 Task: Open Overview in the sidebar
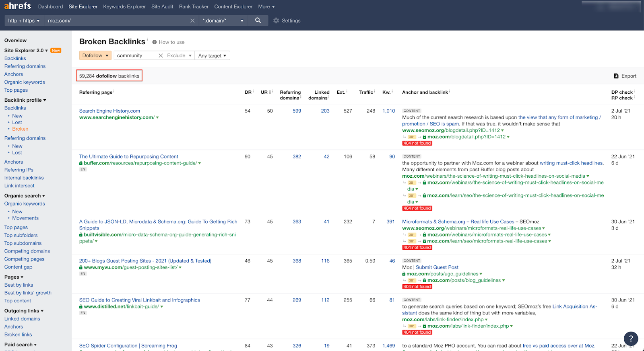[x=15, y=40]
